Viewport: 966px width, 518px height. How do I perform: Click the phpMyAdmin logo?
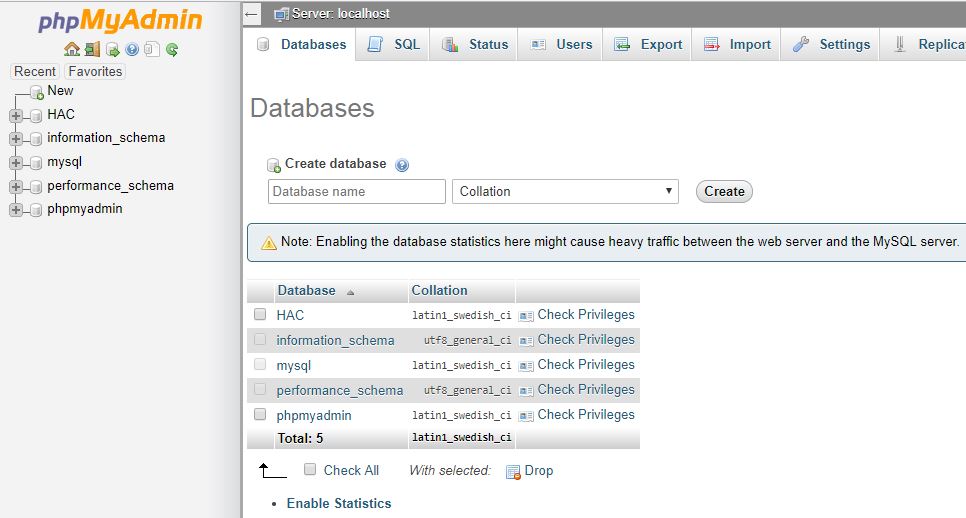[x=120, y=20]
